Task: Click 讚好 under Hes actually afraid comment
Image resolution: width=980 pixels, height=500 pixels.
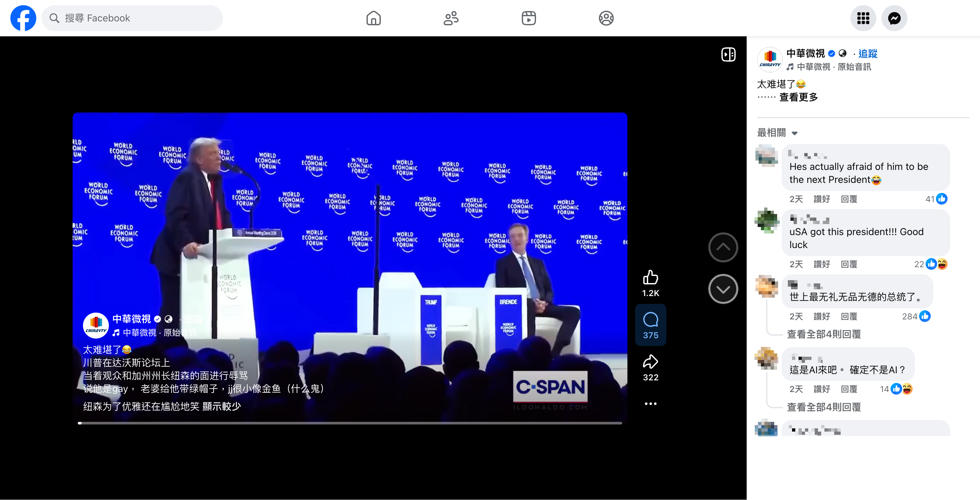Action: coord(821,199)
